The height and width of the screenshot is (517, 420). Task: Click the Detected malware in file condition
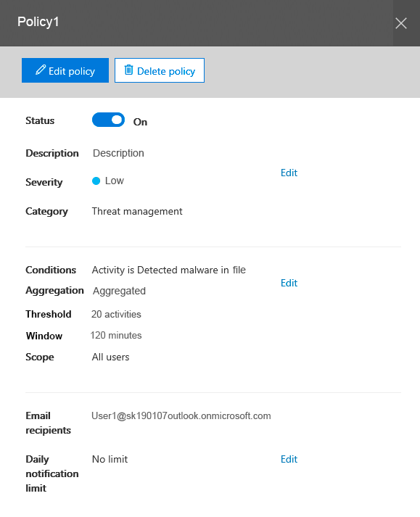click(192, 270)
